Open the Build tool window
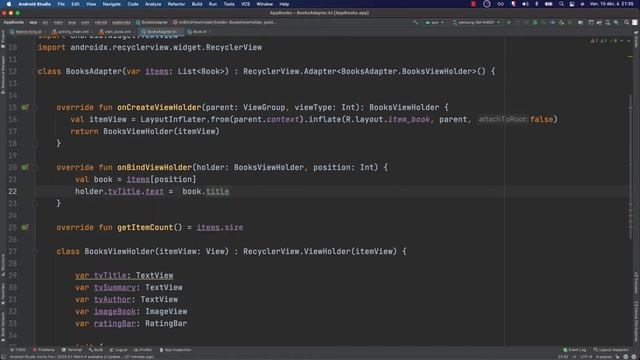 (96, 350)
